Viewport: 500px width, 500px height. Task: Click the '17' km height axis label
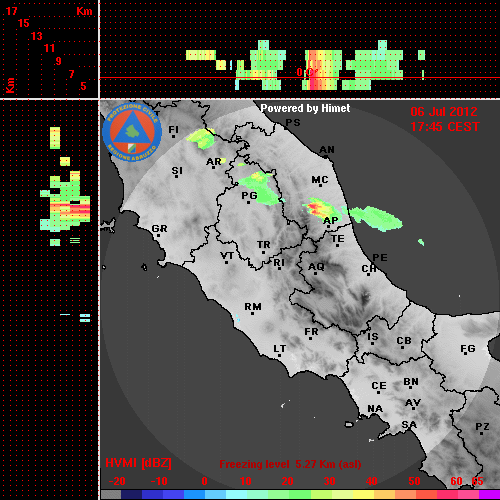click(x=11, y=11)
